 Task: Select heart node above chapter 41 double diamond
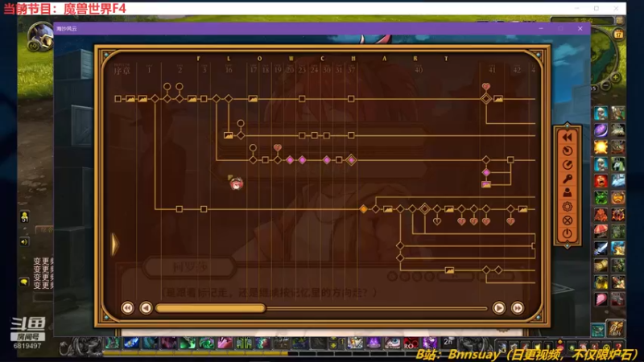tap(486, 87)
